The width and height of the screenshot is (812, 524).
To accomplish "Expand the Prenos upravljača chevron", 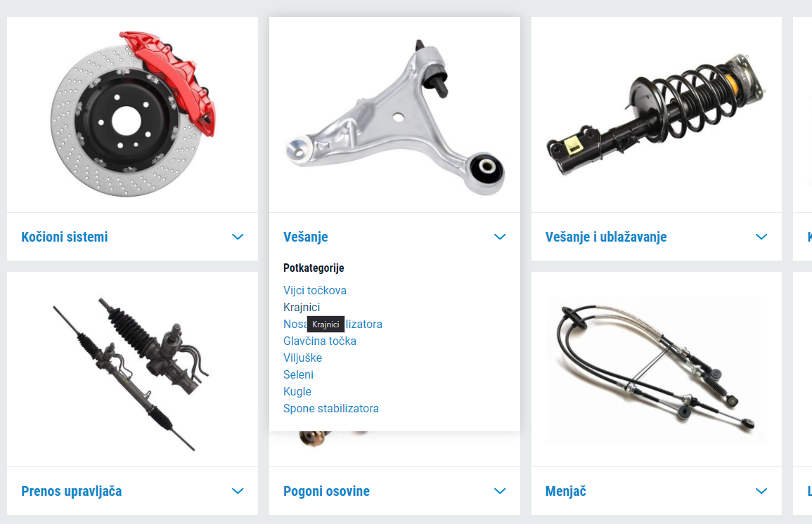I will [238, 491].
